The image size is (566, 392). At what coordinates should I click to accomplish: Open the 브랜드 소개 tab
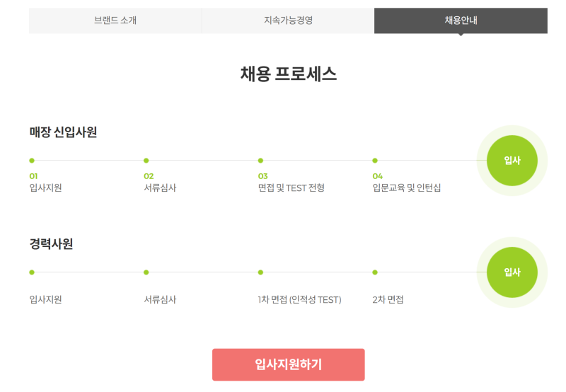point(115,21)
